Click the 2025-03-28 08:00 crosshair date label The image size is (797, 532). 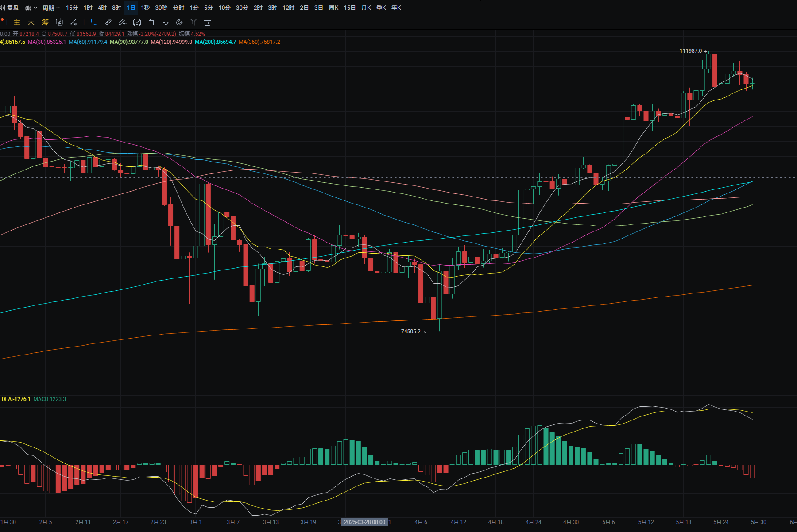tap(364, 522)
